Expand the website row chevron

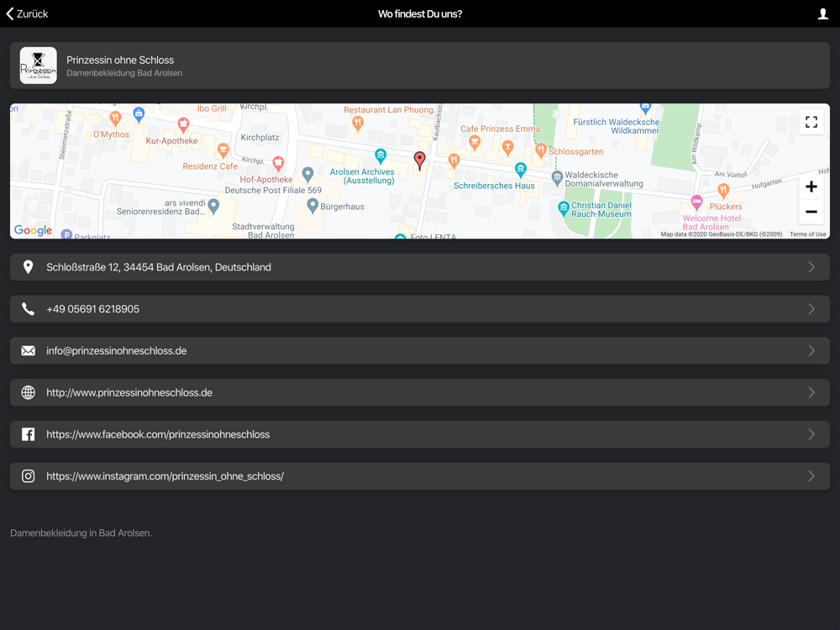coord(811,392)
